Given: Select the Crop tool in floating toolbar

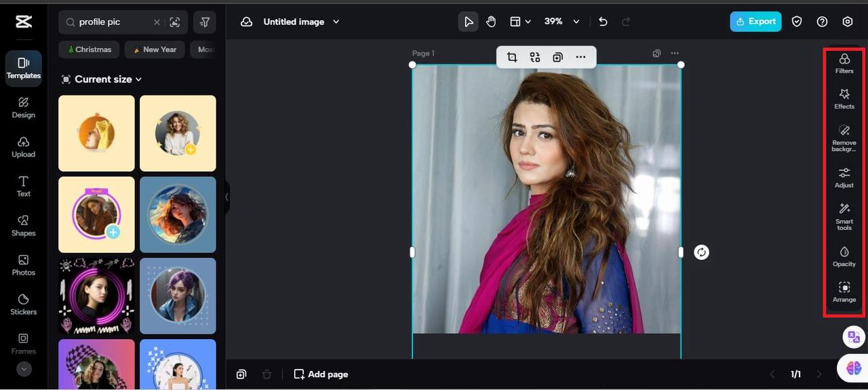Looking at the screenshot, I should [x=512, y=58].
